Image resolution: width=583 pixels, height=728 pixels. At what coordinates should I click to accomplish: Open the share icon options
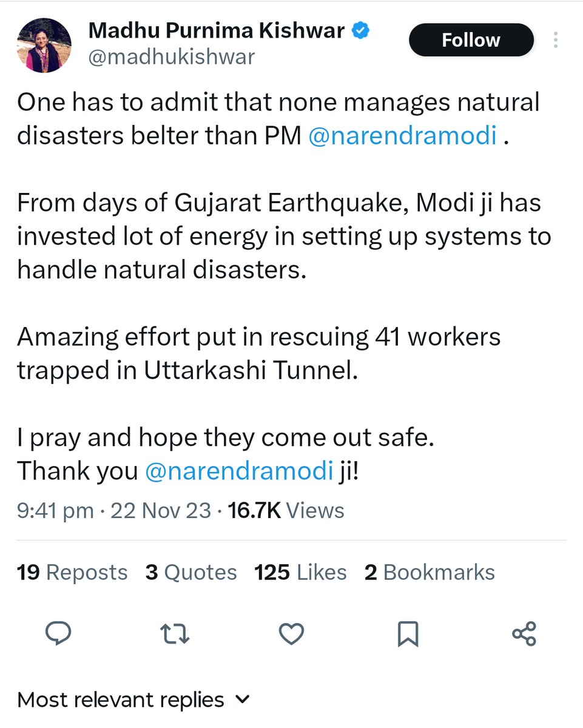pyautogui.click(x=524, y=634)
